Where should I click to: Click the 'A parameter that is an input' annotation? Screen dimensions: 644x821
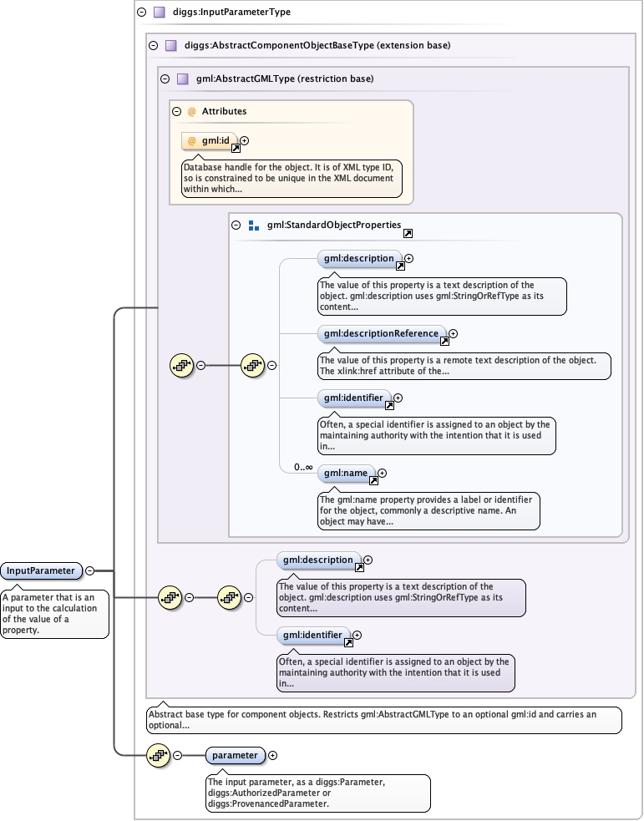[54, 614]
